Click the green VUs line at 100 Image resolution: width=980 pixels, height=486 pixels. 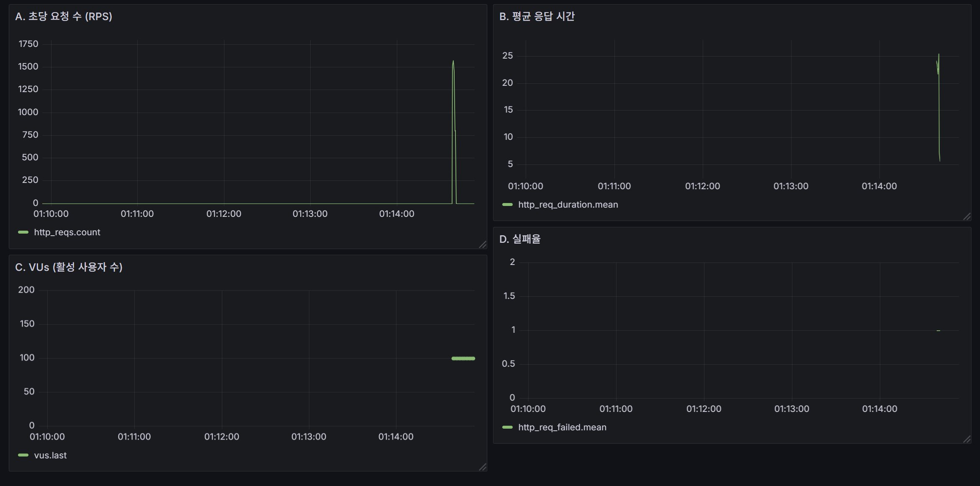[463, 358]
